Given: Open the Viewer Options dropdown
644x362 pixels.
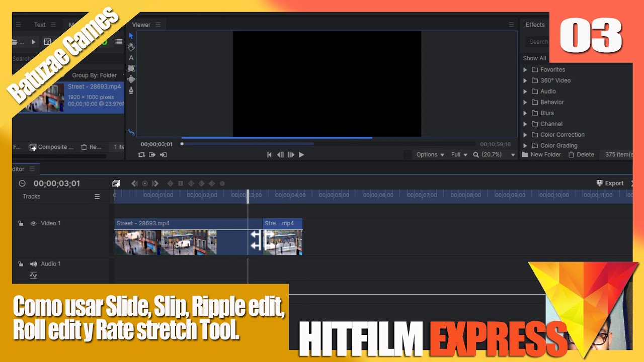Looking at the screenshot, I should tap(430, 155).
